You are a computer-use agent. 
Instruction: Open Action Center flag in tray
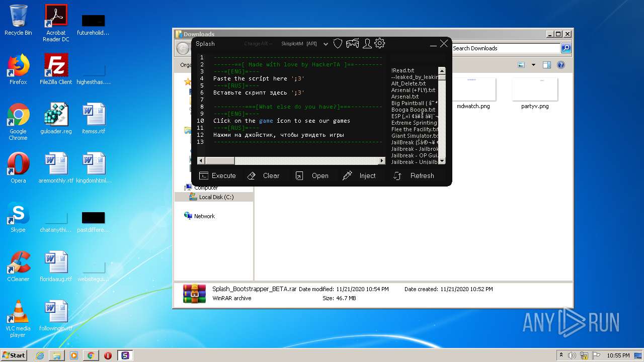[595, 355]
